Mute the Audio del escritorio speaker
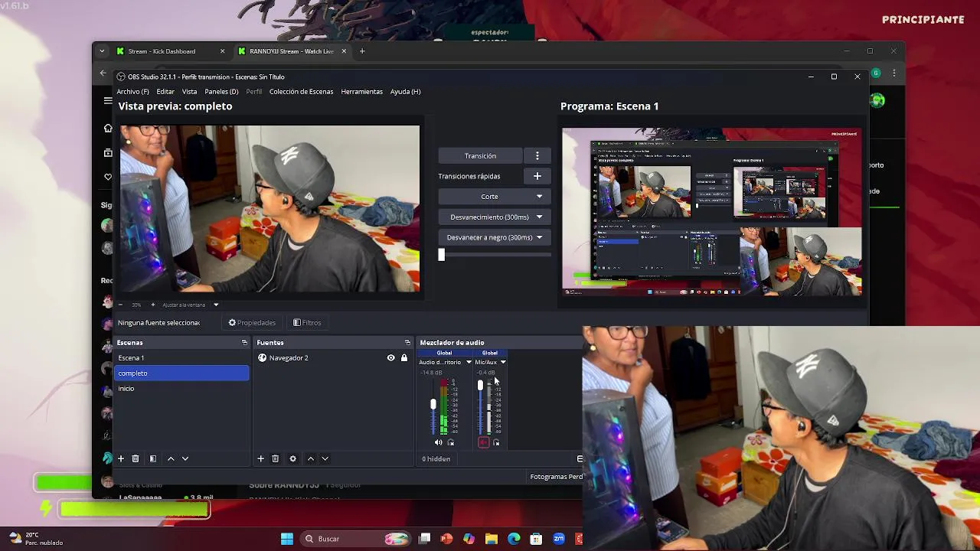 pyautogui.click(x=438, y=442)
